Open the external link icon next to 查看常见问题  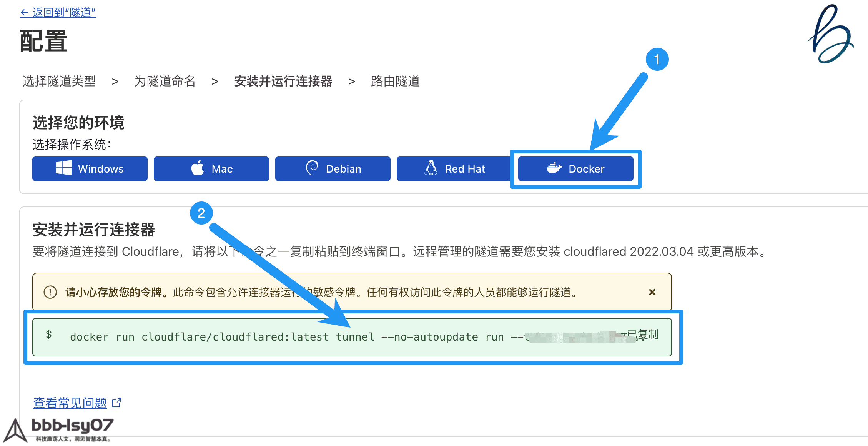[x=116, y=403]
